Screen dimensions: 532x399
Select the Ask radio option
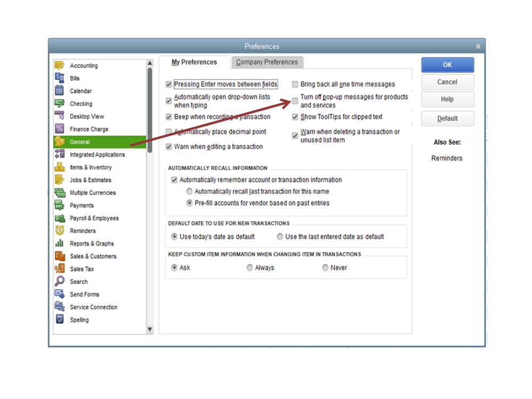[174, 268]
